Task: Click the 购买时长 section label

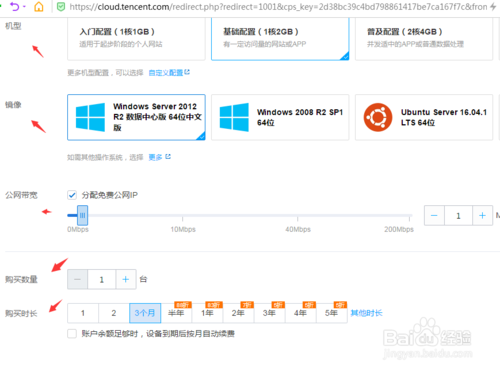Action: (21, 313)
